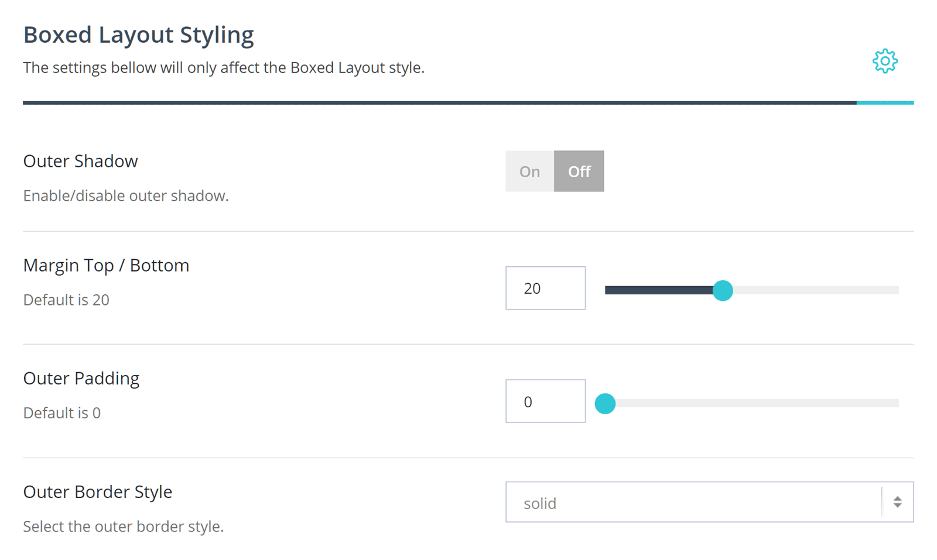Click the Margin Top / Bottom label
Image resolution: width=937 pixels, height=560 pixels.
106,265
